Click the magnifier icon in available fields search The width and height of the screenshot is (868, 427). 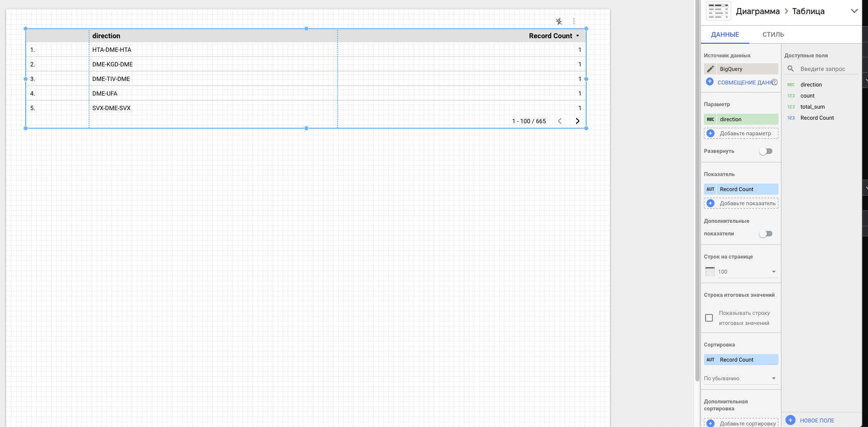point(791,68)
